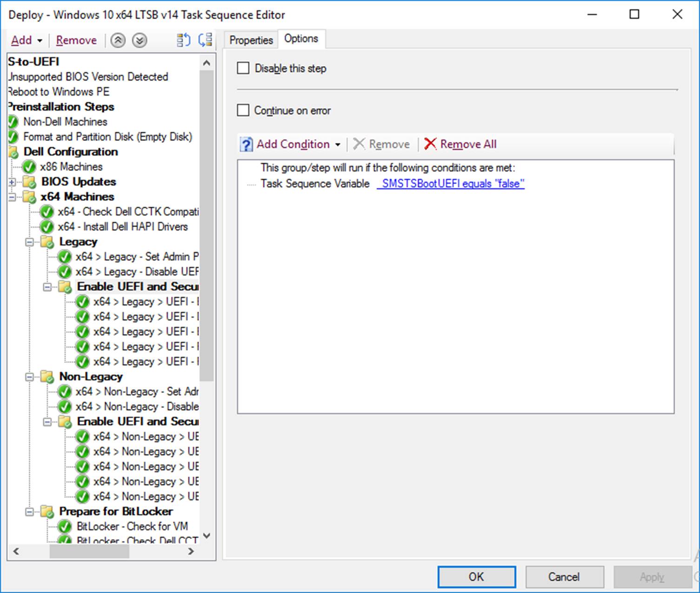Collapse Enable UEFI group under Non-Legacy
700x593 pixels.
(x=47, y=422)
